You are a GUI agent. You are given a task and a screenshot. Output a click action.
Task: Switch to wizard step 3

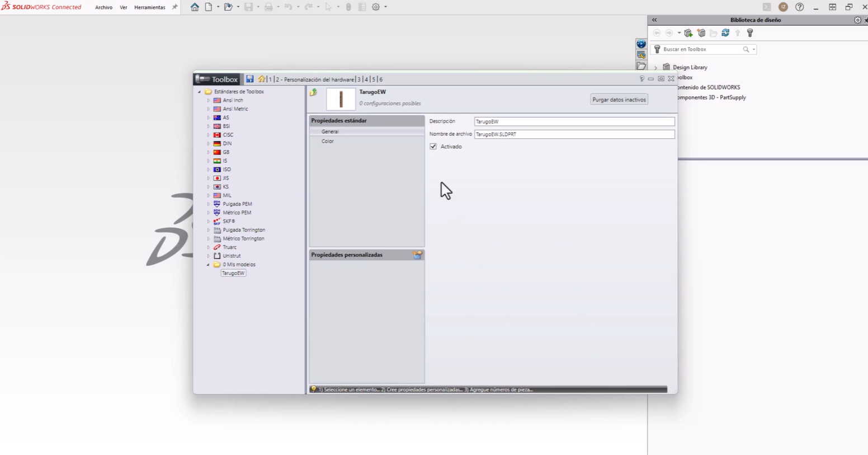(359, 79)
